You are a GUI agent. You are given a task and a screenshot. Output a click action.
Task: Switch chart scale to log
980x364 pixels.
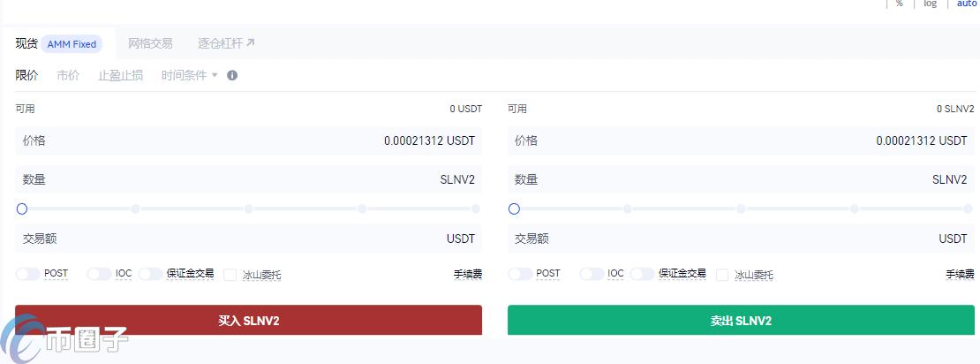coord(930,4)
